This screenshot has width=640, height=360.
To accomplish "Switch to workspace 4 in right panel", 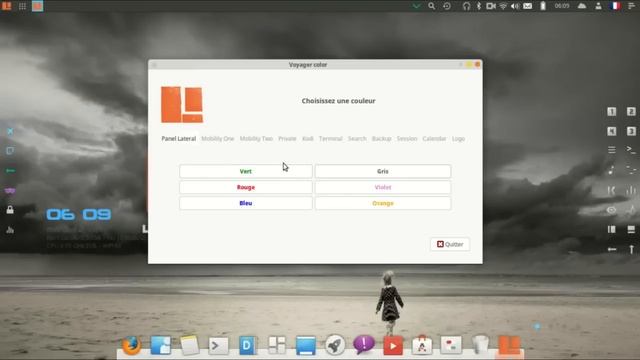I will coord(611,131).
